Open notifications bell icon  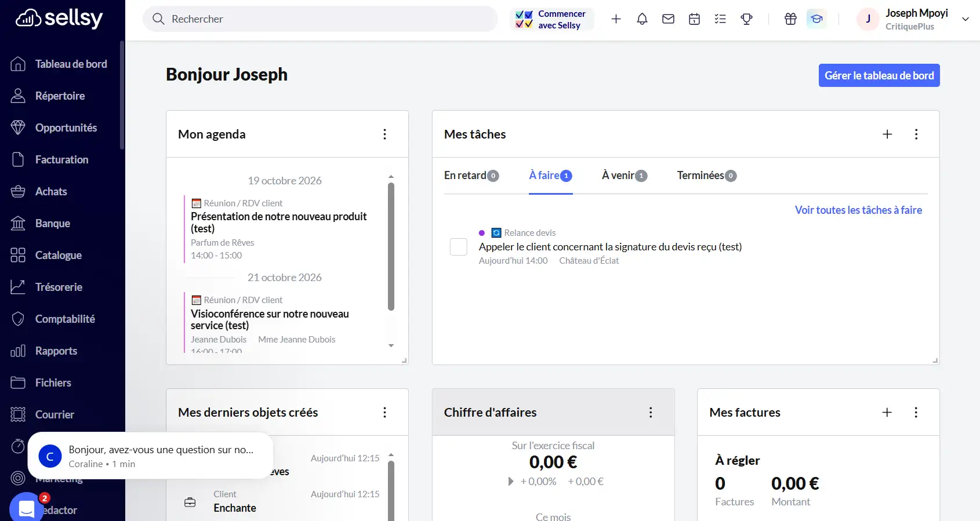pos(642,19)
